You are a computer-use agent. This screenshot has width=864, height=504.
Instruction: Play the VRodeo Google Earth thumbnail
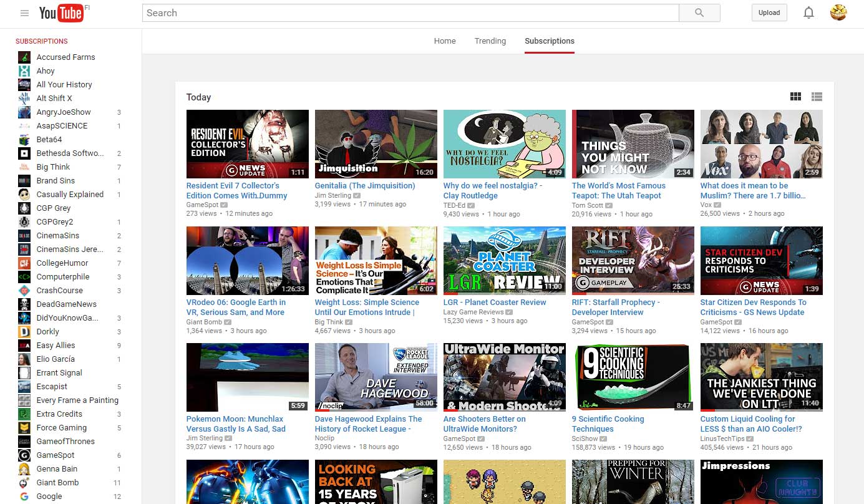click(248, 261)
